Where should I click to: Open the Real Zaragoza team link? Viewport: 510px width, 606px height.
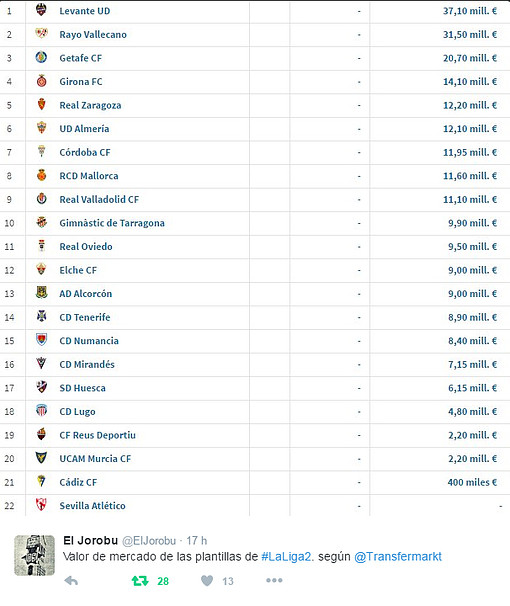(90, 105)
